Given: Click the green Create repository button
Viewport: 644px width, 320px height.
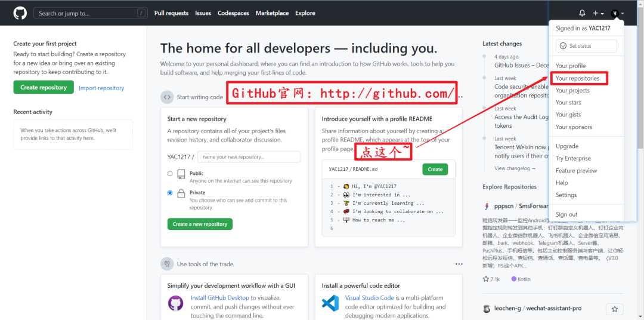Looking at the screenshot, I should point(44,87).
